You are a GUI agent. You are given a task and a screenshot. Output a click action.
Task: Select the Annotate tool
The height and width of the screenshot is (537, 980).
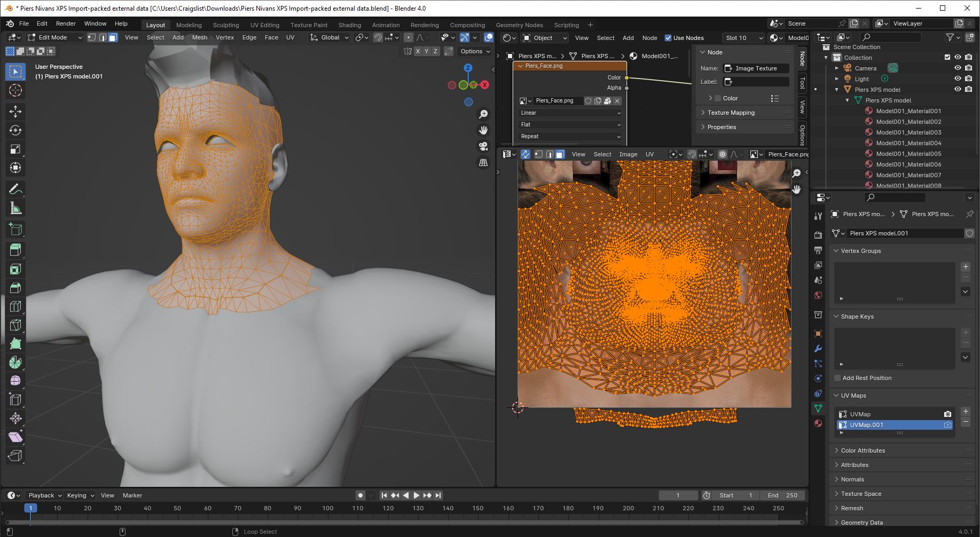point(15,189)
